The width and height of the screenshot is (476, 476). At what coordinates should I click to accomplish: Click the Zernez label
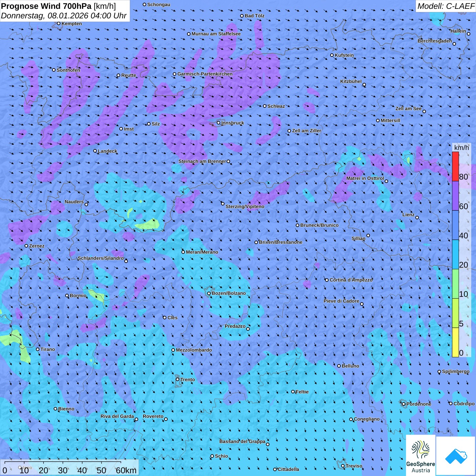37,246
